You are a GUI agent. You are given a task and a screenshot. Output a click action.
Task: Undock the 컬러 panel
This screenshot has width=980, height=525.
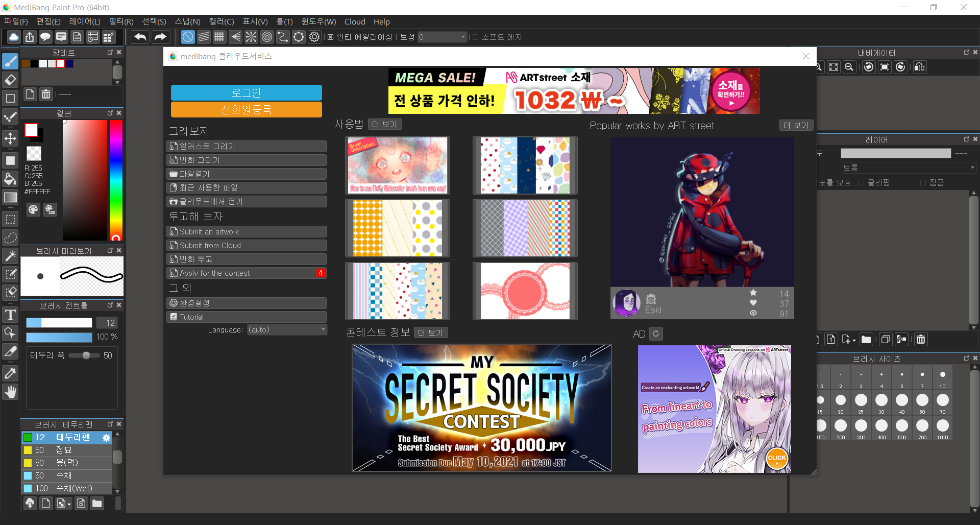coord(110,113)
